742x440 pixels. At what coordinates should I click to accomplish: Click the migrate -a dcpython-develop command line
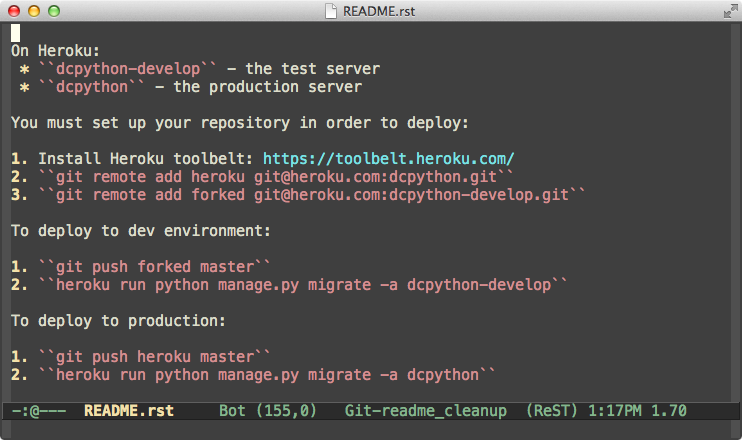click(303, 285)
